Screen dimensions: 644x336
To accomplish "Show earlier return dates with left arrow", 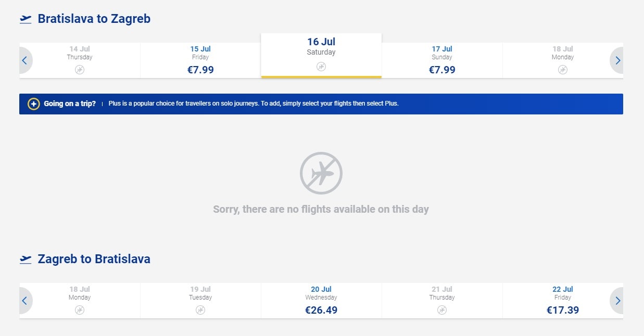I will tap(24, 301).
